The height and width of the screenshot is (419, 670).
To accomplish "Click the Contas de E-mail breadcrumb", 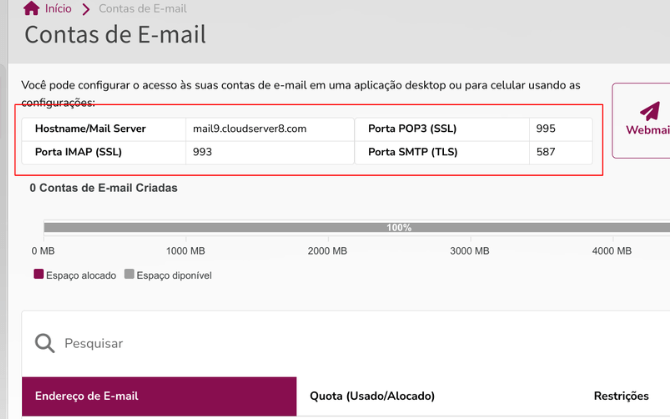I will click(x=143, y=9).
